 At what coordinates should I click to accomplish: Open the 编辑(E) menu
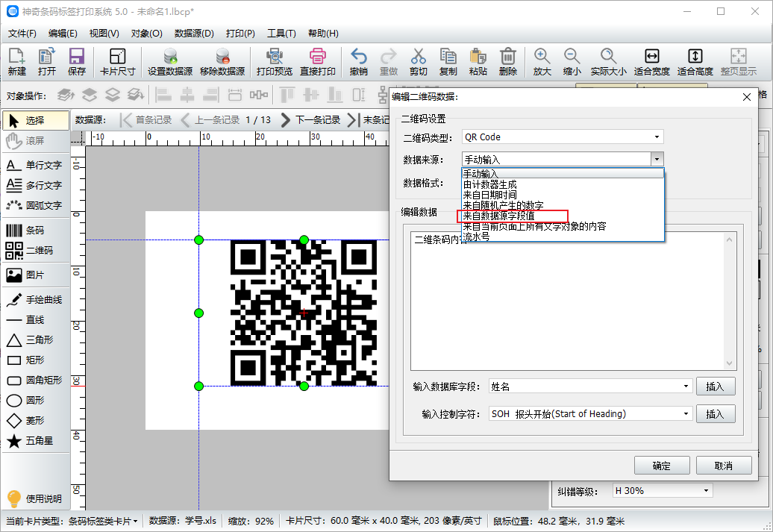click(x=63, y=34)
